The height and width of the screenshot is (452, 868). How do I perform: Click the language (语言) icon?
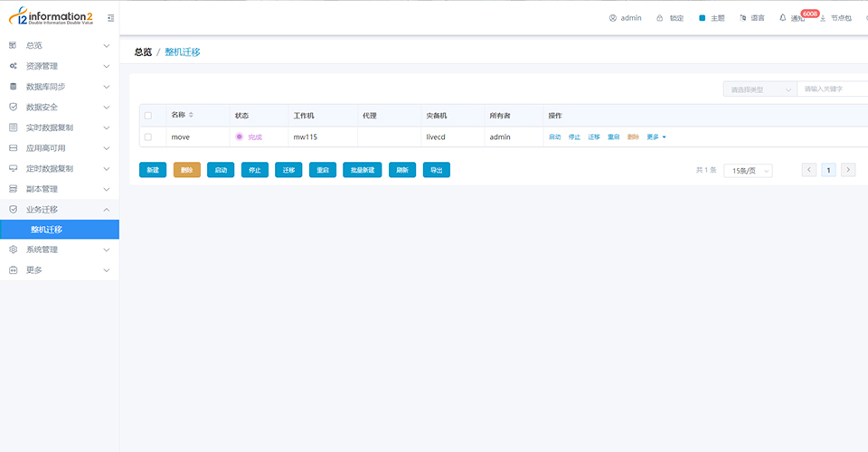click(x=742, y=18)
